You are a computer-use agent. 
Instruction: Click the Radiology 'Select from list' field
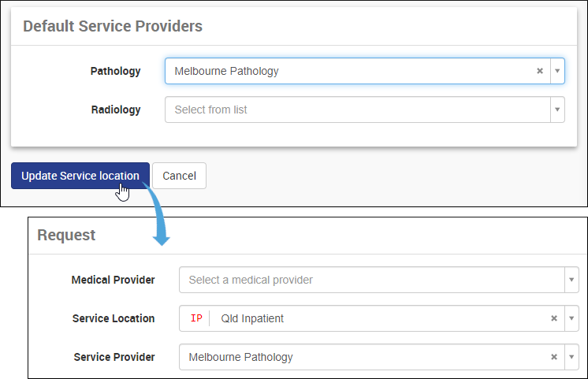click(355, 110)
